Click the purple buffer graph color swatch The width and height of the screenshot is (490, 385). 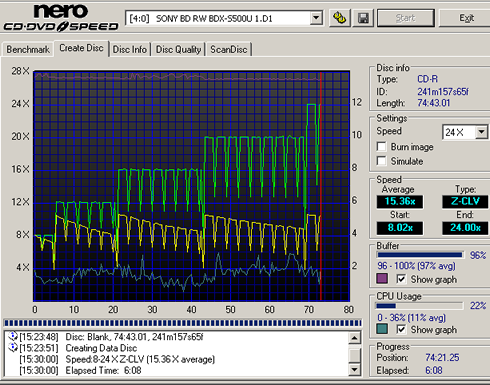click(x=382, y=279)
